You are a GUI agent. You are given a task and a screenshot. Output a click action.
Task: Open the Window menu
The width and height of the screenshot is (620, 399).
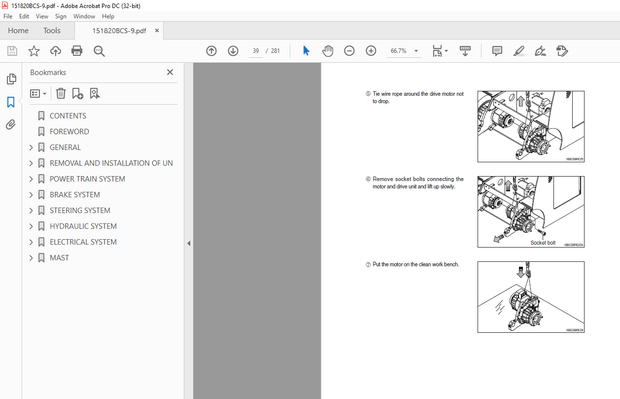(84, 16)
